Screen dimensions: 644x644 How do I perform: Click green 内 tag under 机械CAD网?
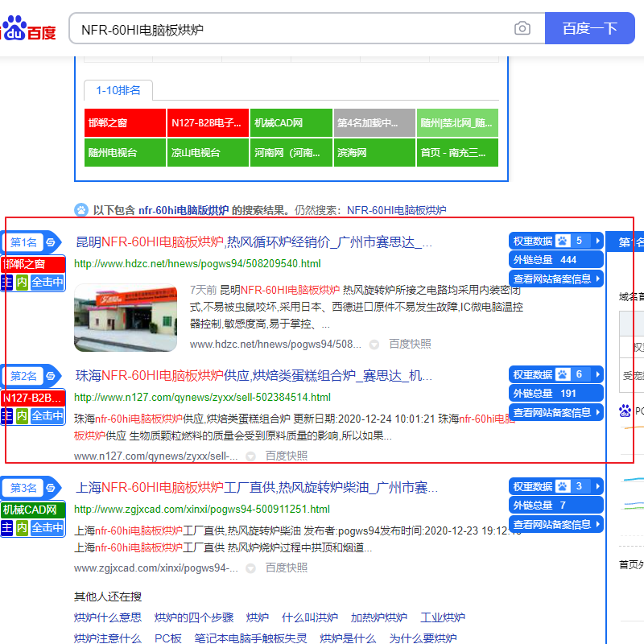(22, 528)
